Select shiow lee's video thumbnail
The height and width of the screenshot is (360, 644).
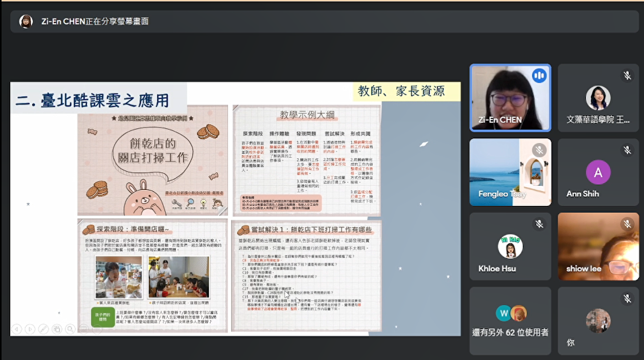(598, 246)
